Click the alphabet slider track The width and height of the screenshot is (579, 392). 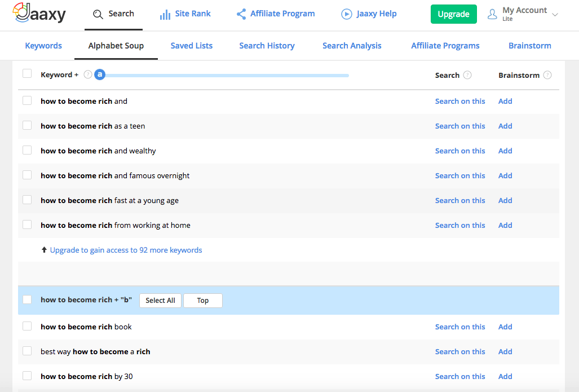pyautogui.click(x=227, y=76)
